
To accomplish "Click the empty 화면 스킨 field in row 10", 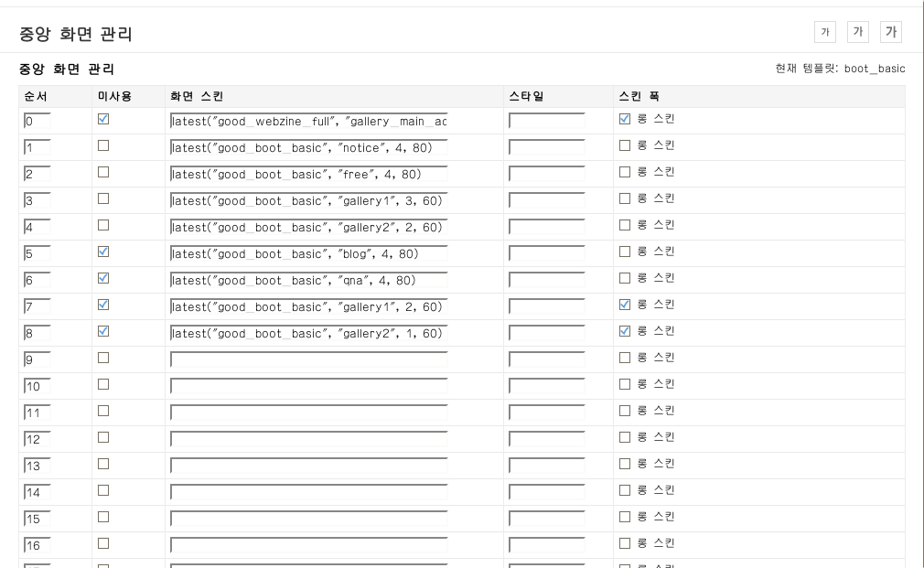I will coord(308,386).
